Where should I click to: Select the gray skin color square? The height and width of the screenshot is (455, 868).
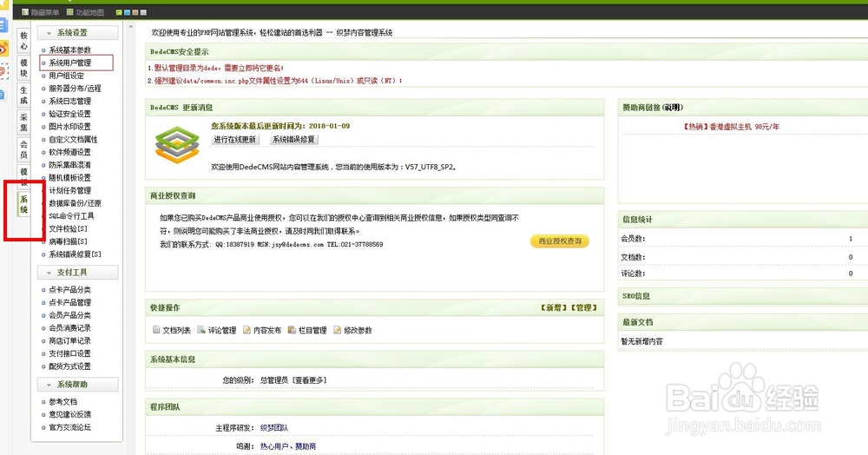pyautogui.click(x=144, y=12)
